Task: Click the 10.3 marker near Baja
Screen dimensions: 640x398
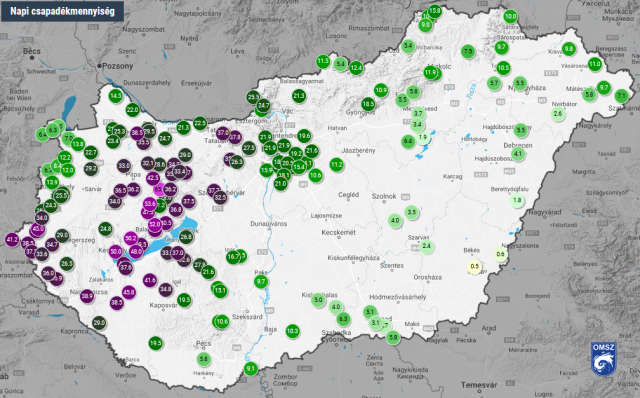Action: tap(292, 331)
